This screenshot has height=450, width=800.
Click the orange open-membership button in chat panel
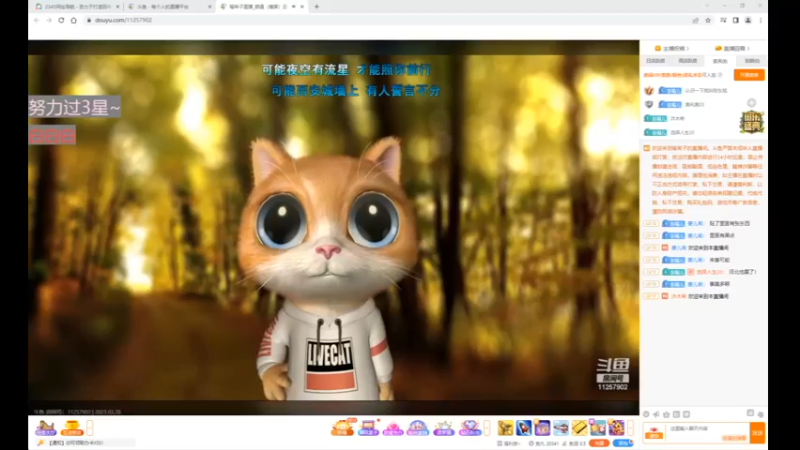point(749,75)
